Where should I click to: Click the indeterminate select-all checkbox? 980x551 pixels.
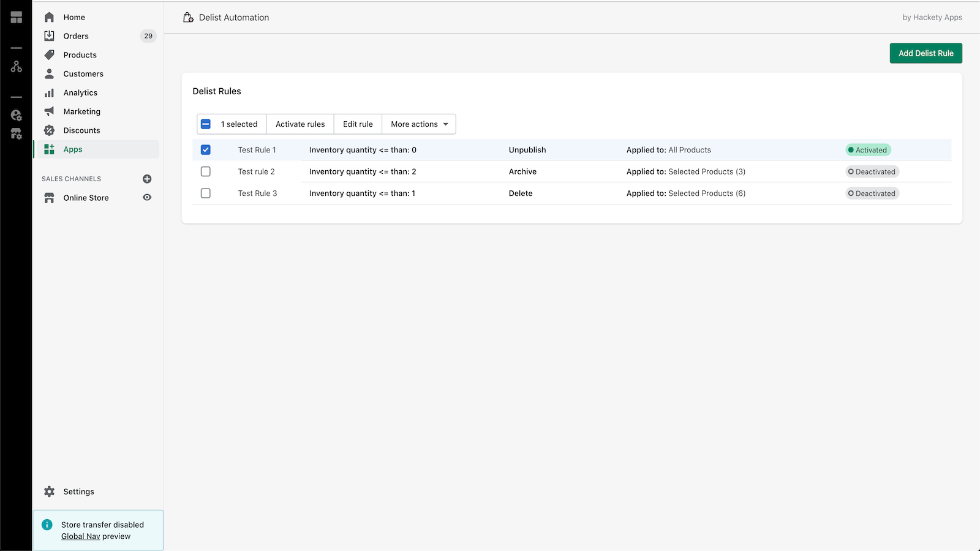(x=206, y=124)
